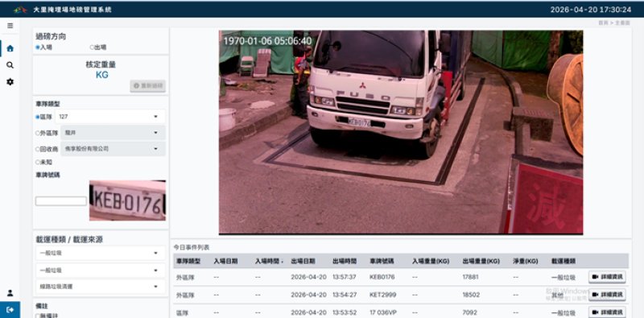
Task: Open the 線路垃圾清運 source dropdown
Action: click(x=101, y=287)
